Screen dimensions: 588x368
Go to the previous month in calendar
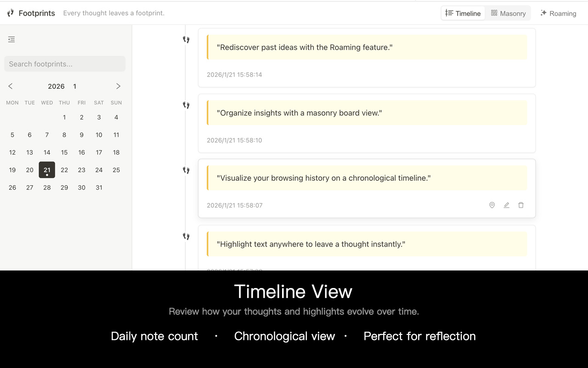10,86
